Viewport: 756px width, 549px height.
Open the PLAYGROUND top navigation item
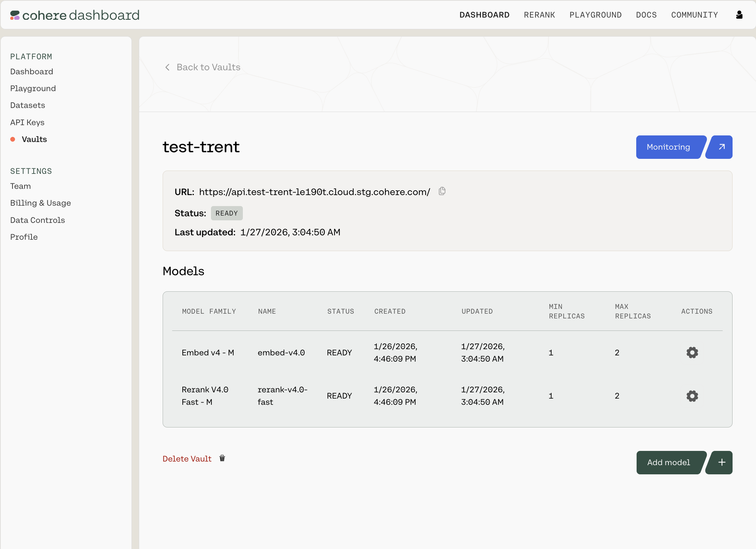click(x=595, y=15)
